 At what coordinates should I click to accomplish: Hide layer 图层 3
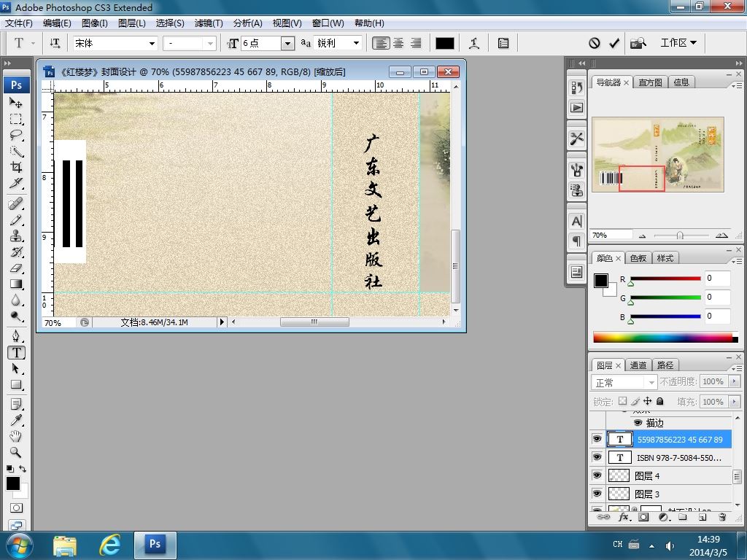coord(597,494)
